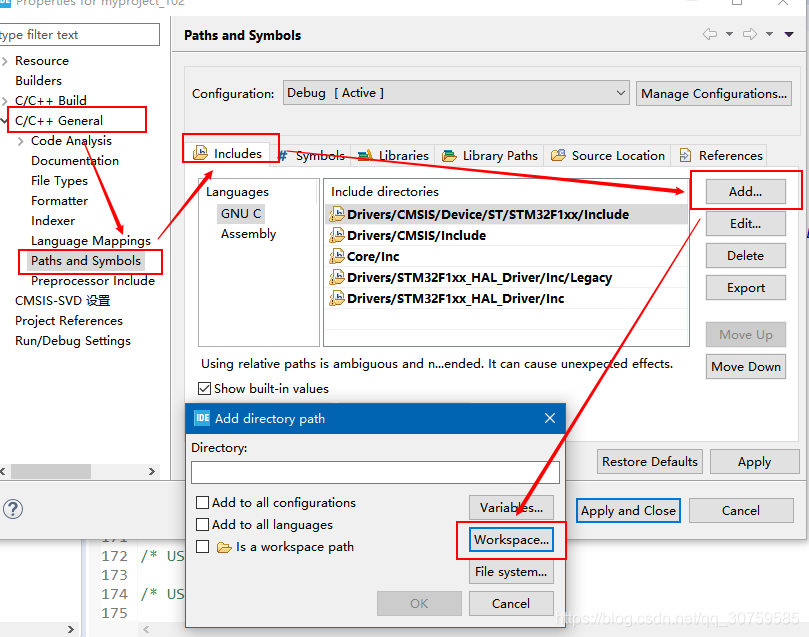Open Formatter settings page
The width and height of the screenshot is (809, 637).
click(59, 201)
